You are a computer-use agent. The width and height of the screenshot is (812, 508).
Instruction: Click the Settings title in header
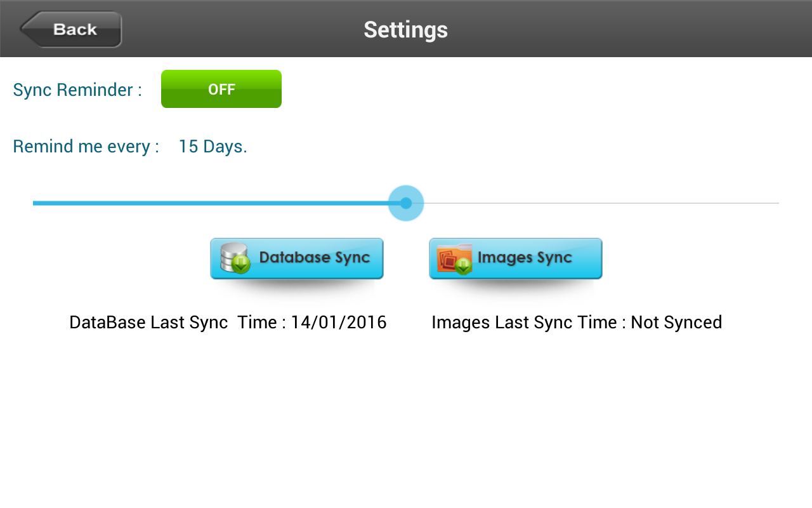click(405, 30)
